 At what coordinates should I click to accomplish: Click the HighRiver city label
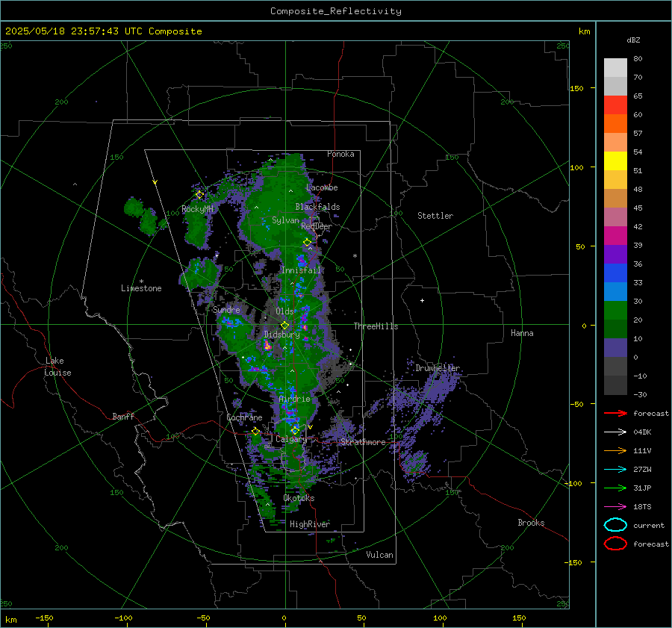pyautogui.click(x=310, y=524)
